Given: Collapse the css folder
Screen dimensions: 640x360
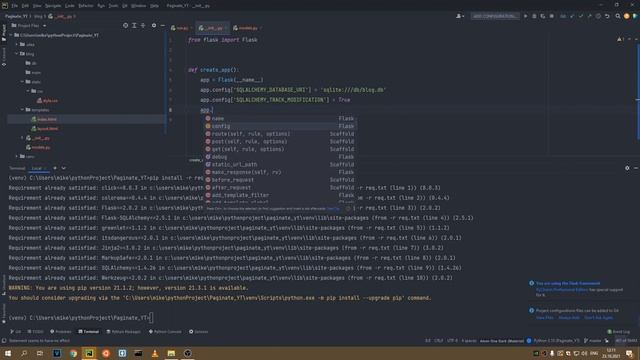Looking at the screenshot, I should click(28, 91).
